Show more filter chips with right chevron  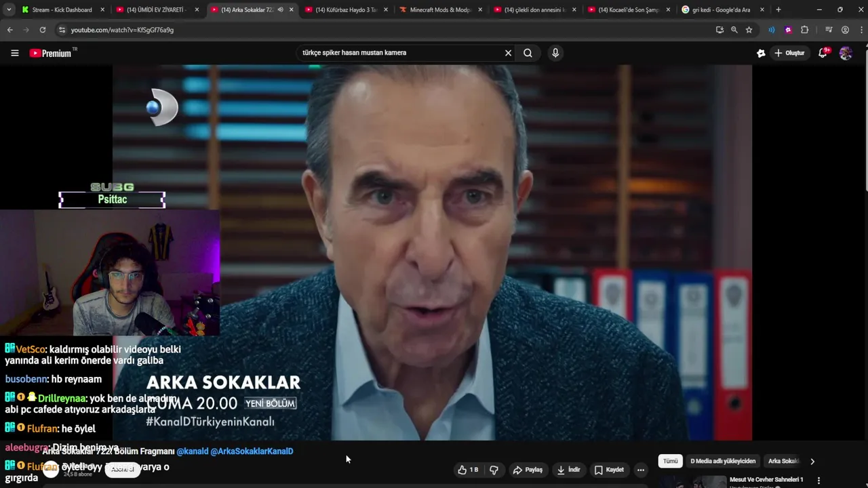click(x=812, y=462)
